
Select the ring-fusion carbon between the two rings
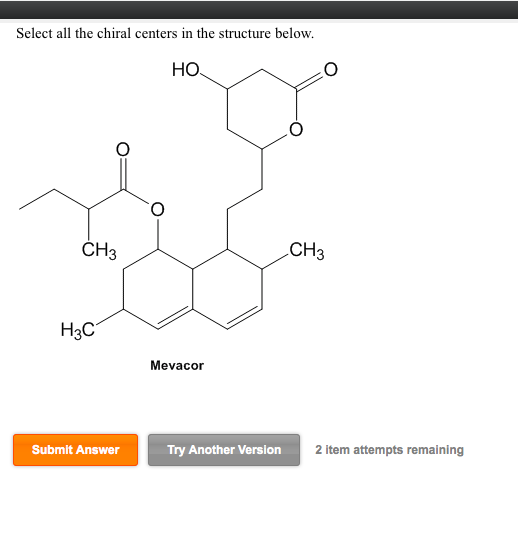pyautogui.click(x=193, y=269)
